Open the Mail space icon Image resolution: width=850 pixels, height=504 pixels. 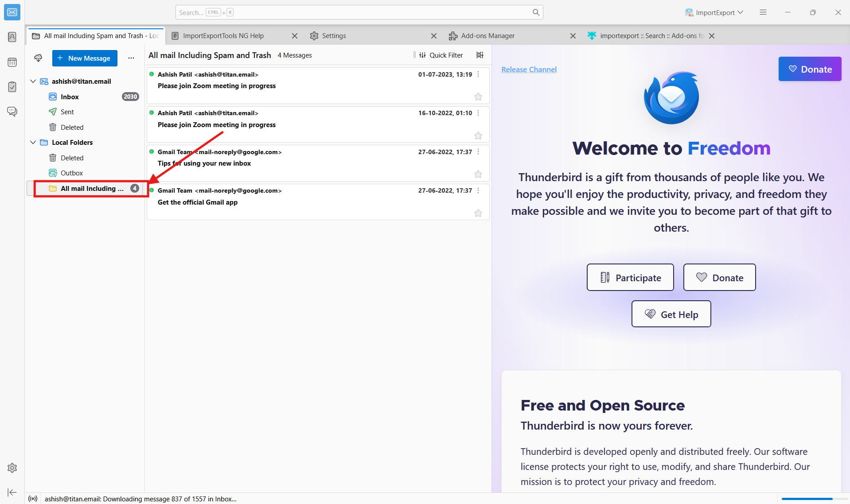tap(12, 12)
